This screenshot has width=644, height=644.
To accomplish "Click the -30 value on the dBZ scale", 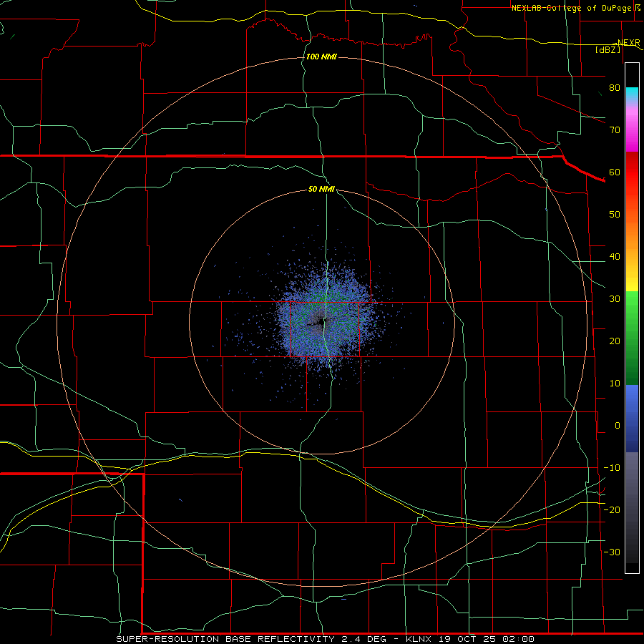I will click(612, 553).
